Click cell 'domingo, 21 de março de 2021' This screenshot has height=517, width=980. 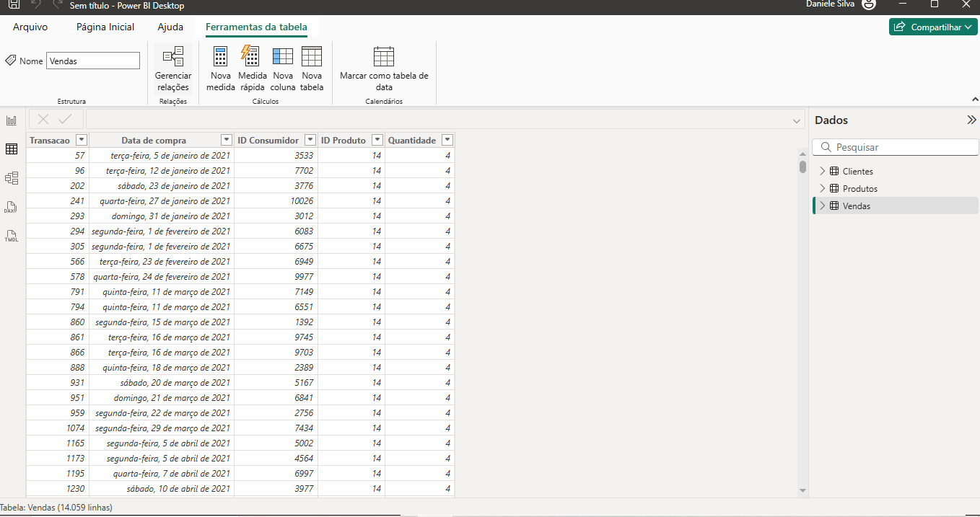(x=162, y=397)
